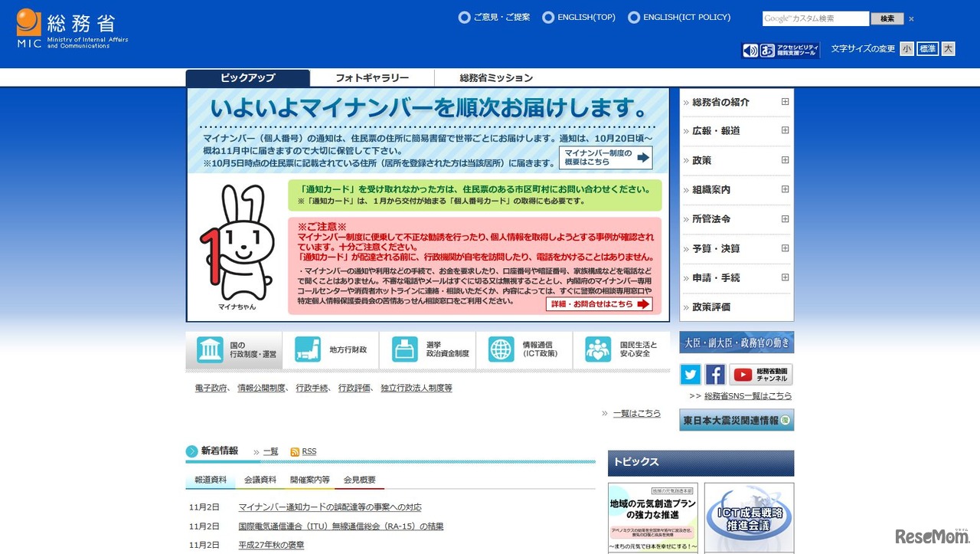Expand the 政策 menu with its plus
Screen dimensions: 980x554
[x=786, y=160]
